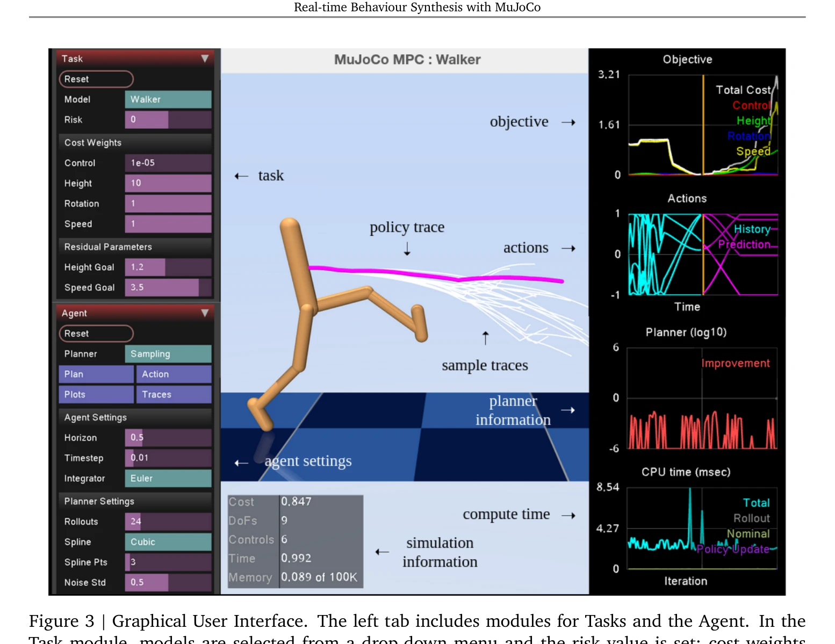Collapse the Task section triangle

205,59
